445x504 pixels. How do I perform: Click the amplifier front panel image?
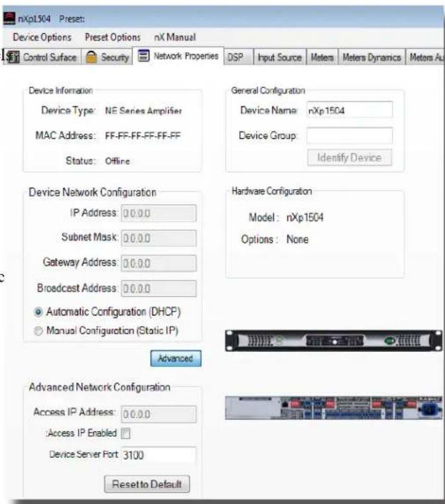[x=333, y=341]
